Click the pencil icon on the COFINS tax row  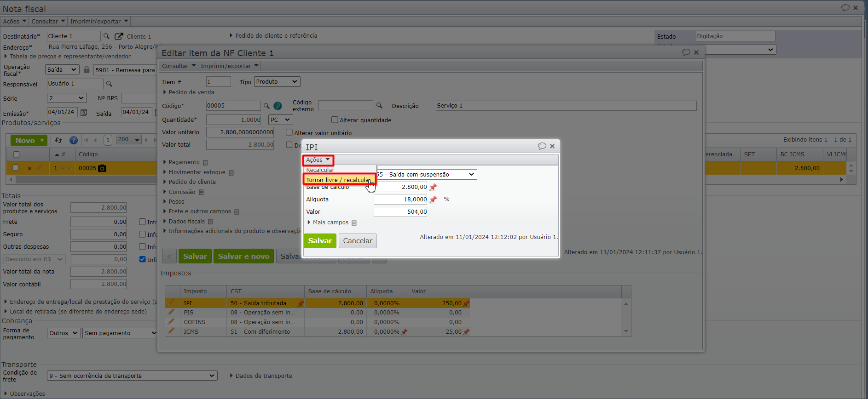click(x=171, y=322)
